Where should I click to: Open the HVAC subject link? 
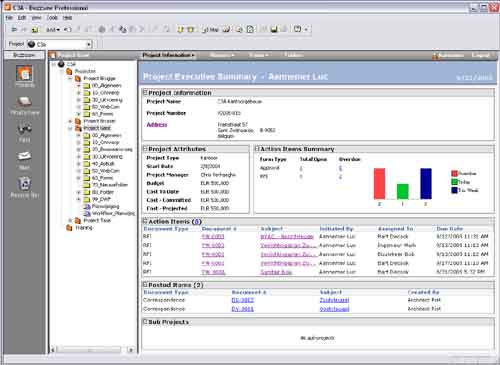[287, 237]
